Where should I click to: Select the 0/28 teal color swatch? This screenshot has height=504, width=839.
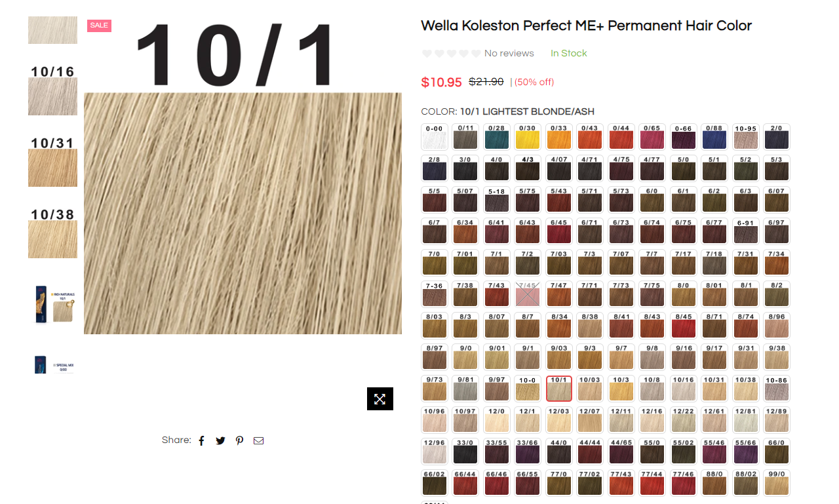[496, 137]
